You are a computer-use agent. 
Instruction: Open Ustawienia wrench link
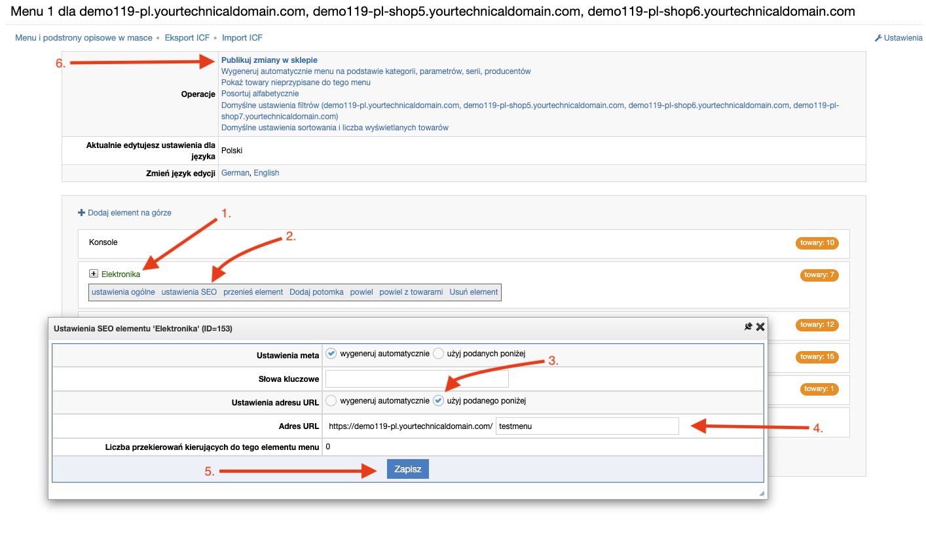[898, 38]
